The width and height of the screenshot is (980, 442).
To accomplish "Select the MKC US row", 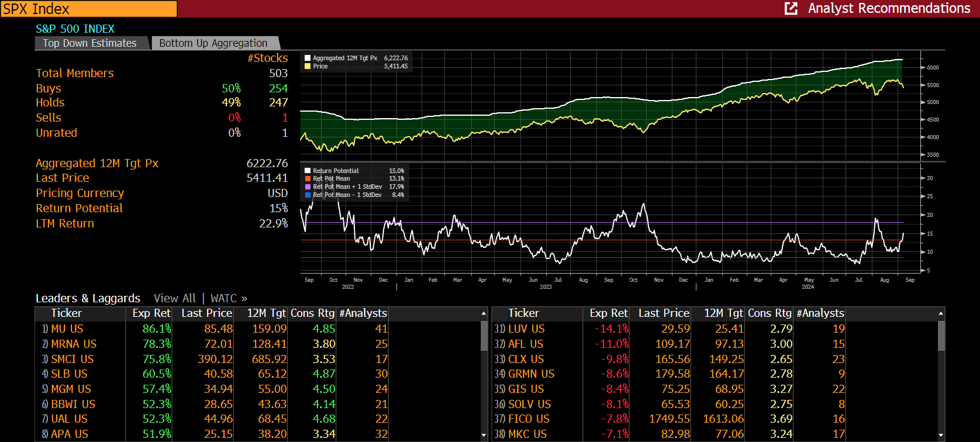I will click(x=715, y=434).
